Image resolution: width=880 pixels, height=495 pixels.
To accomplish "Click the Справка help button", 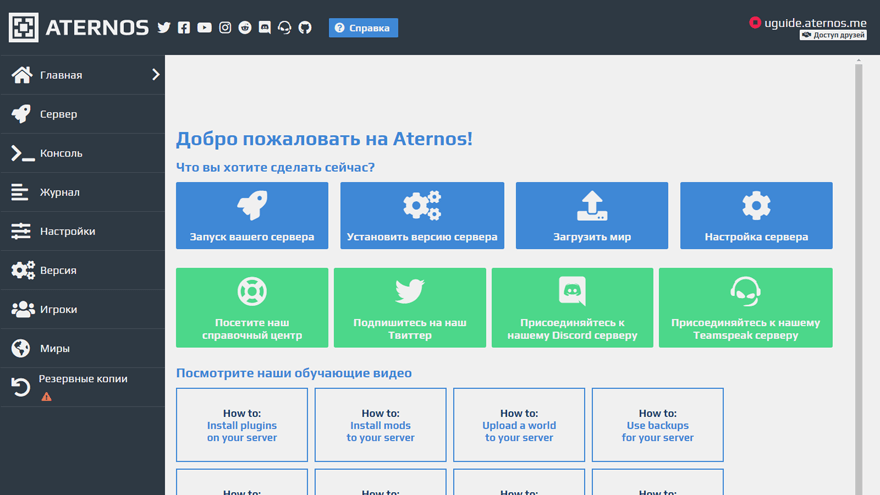I will (x=363, y=28).
